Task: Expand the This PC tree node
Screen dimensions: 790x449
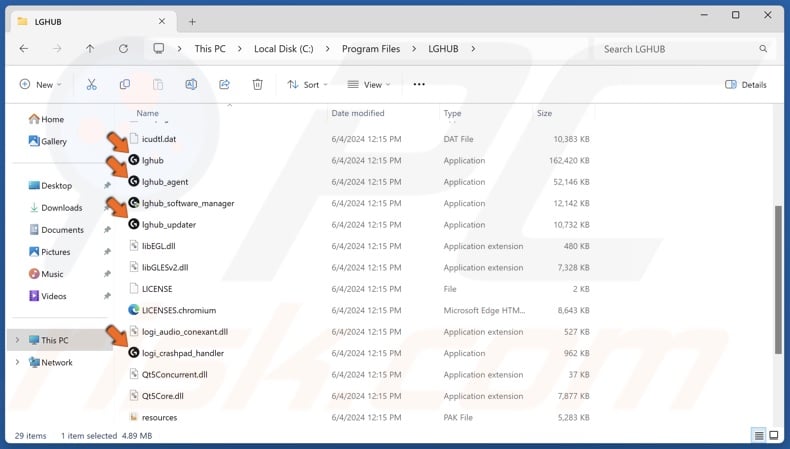Action: coord(18,340)
